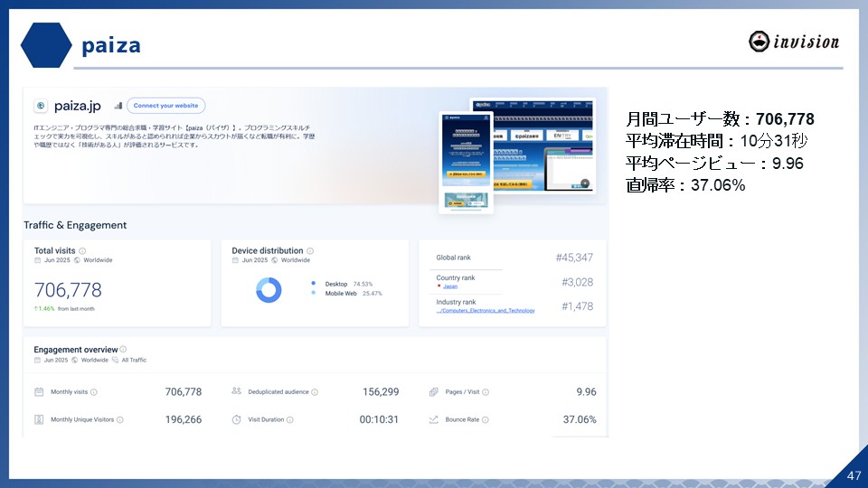The height and width of the screenshot is (488, 868).
Task: Click the Global rank value #45,347
Action: click(x=574, y=258)
